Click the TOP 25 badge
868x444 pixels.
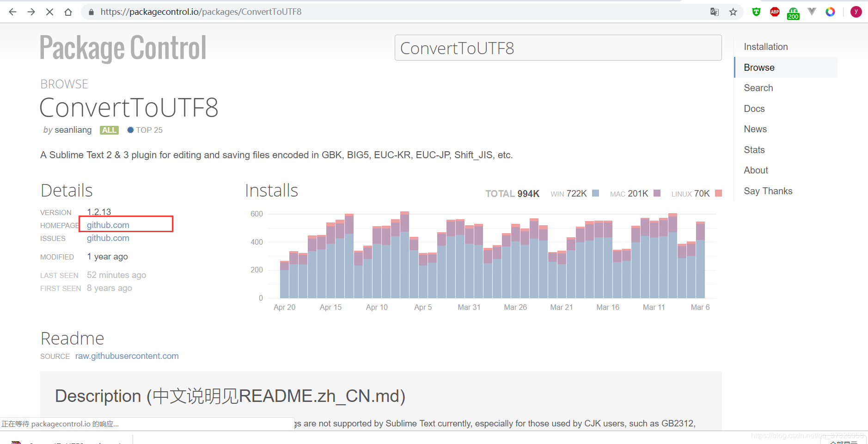(x=145, y=130)
